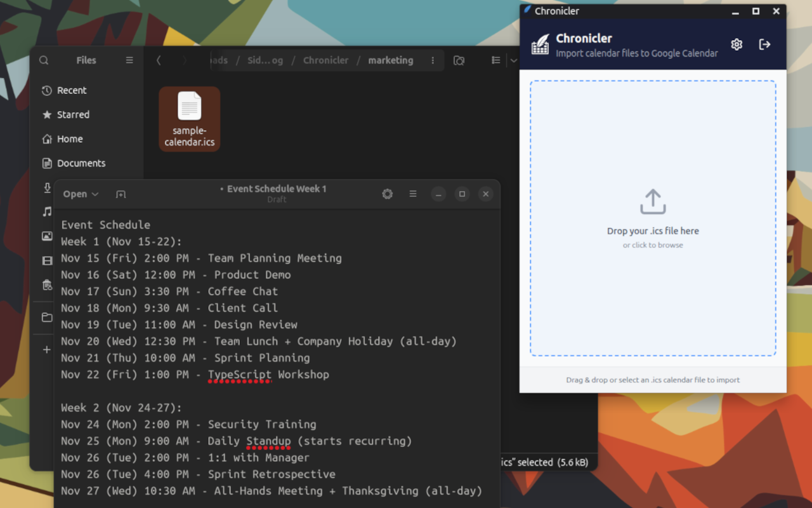
Task: Select the sample-calendar.ics file
Action: [189, 119]
